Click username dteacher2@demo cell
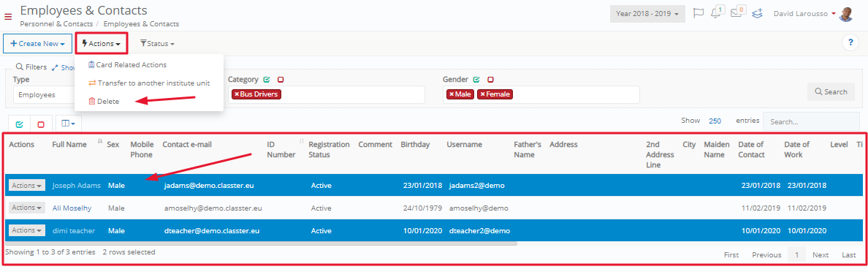 tap(479, 230)
